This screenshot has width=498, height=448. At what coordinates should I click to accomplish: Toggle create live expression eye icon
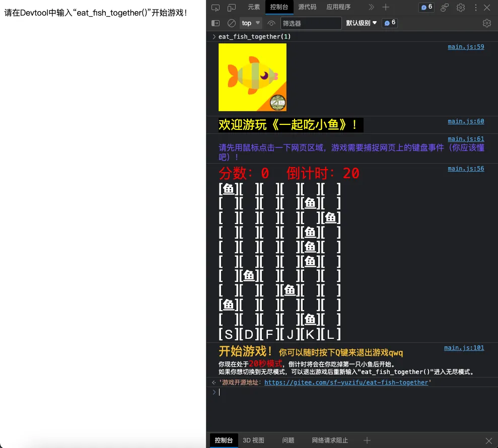[271, 23]
